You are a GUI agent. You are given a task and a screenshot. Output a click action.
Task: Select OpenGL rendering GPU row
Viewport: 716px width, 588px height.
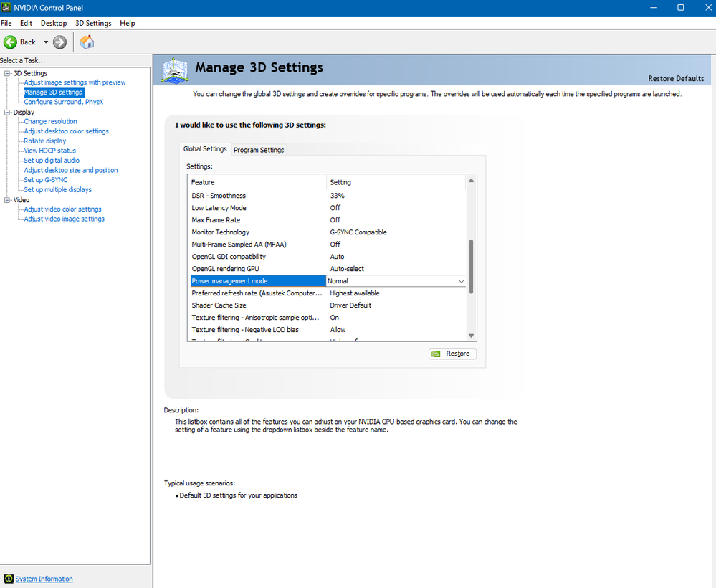click(x=327, y=269)
